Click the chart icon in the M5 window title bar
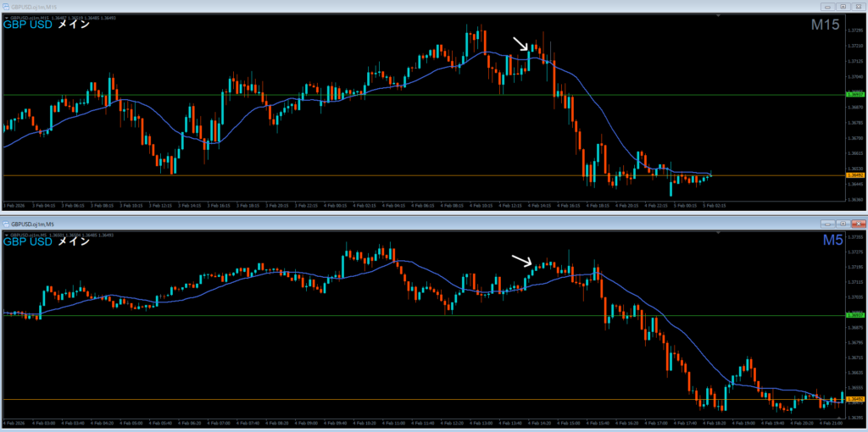868x432 pixels. pyautogui.click(x=6, y=224)
